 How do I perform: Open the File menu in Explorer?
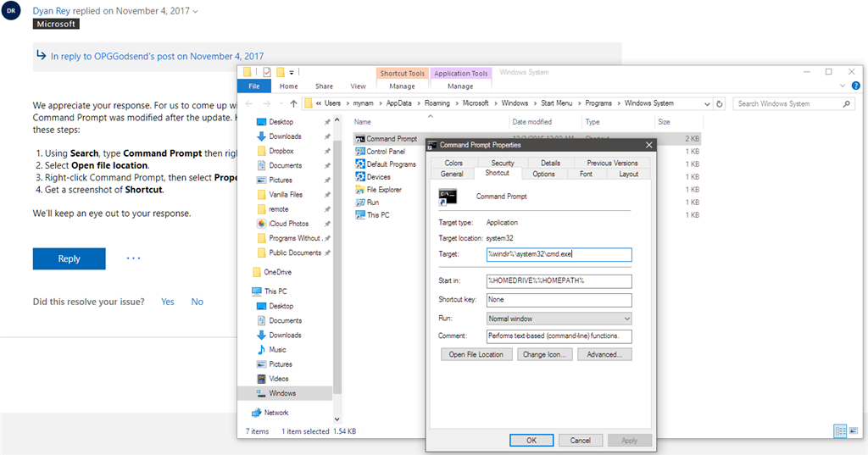pos(254,86)
